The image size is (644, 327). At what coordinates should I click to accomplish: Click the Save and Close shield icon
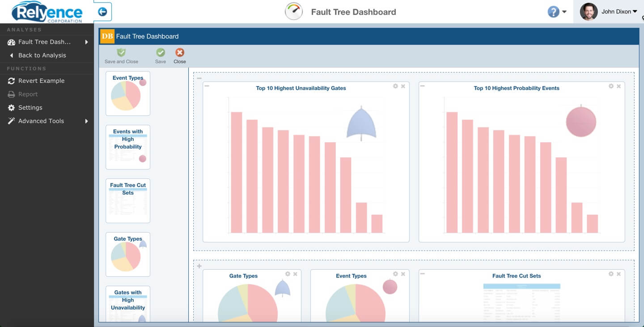(120, 52)
